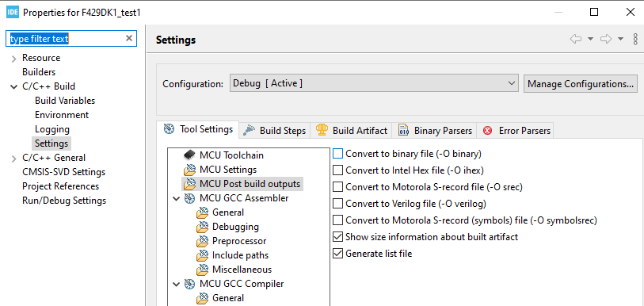Viewport: 644px width, 306px height.
Task: Expand the Resource tree node
Action: pos(14,59)
